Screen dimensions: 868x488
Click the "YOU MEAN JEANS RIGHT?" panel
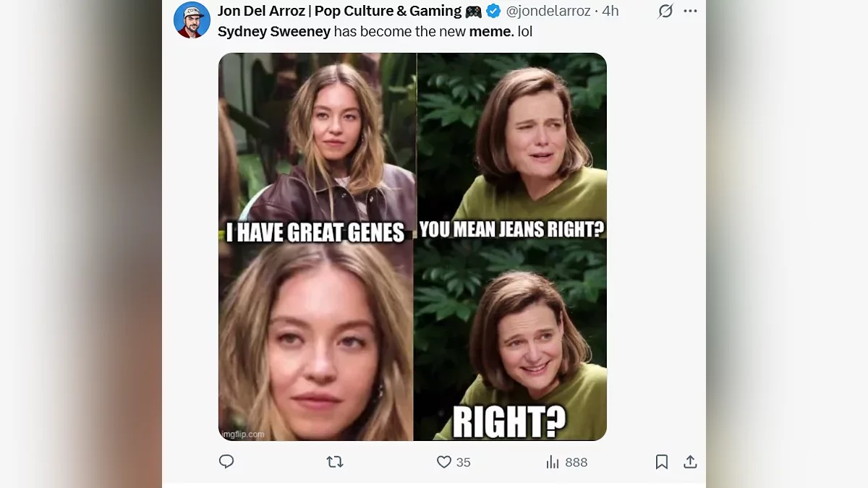coord(512,145)
